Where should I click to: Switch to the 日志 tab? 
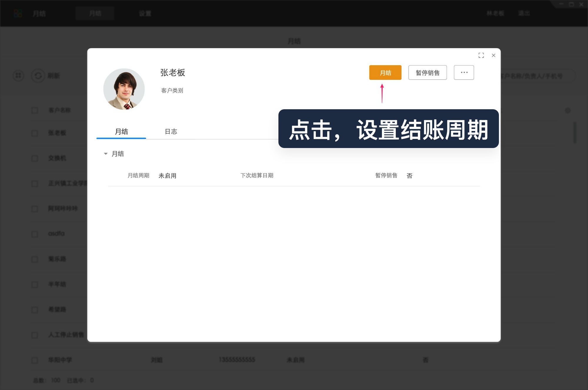172,132
